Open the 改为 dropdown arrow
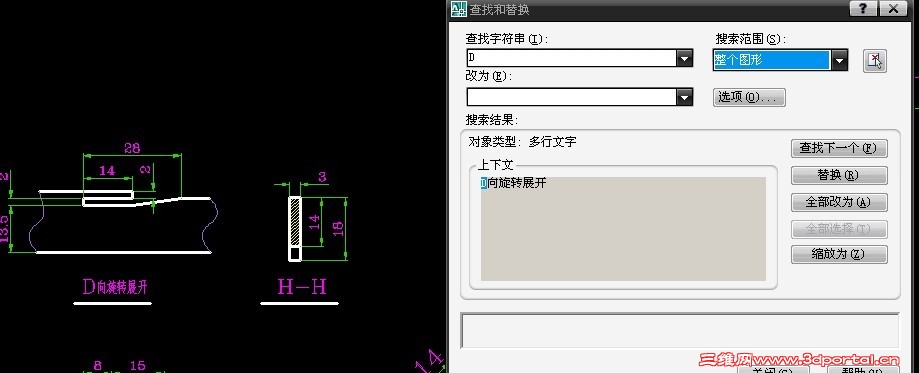 click(685, 97)
